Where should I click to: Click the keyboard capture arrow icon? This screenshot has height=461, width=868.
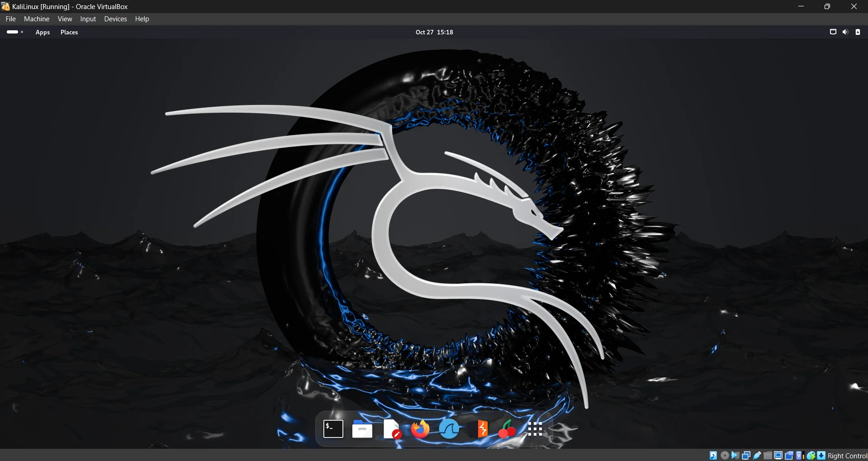(x=821, y=456)
